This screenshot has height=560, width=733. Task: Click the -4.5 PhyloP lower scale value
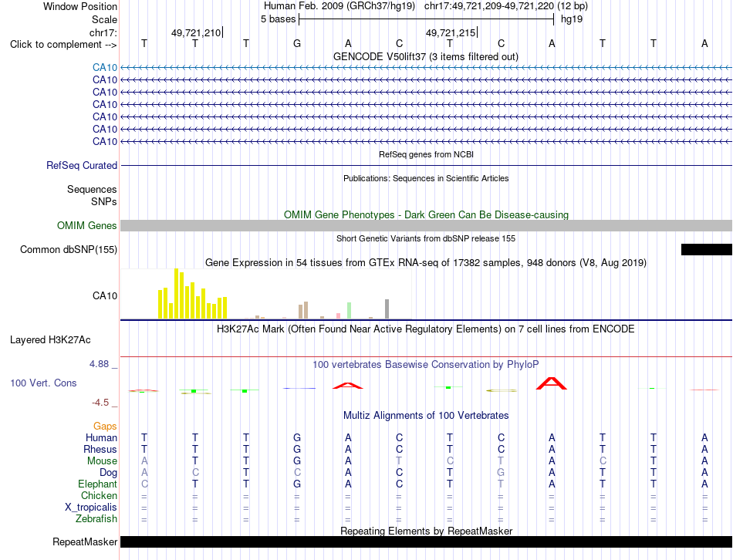pyautogui.click(x=100, y=403)
